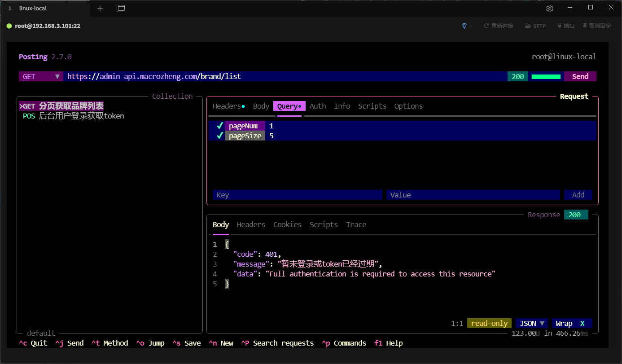622x364 pixels.
Task: Open settings with the gear icon
Action: point(550,9)
